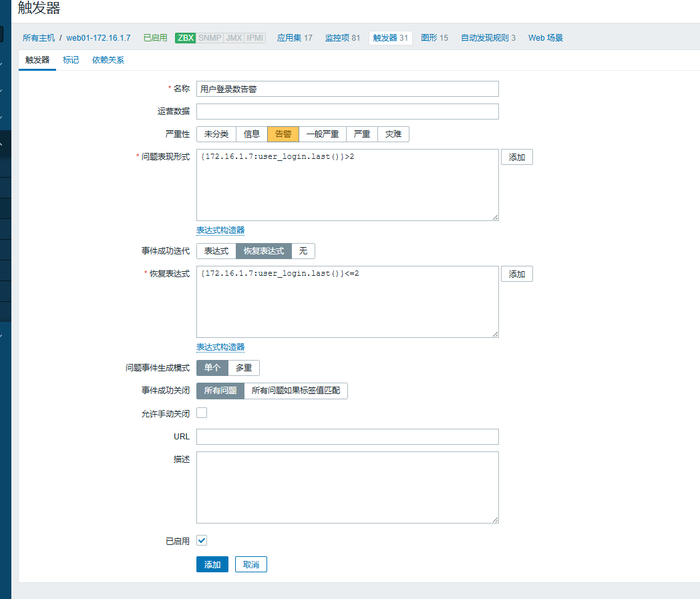Click the 描述 textarea
Viewport: 700px width, 599px height.
coord(347,487)
